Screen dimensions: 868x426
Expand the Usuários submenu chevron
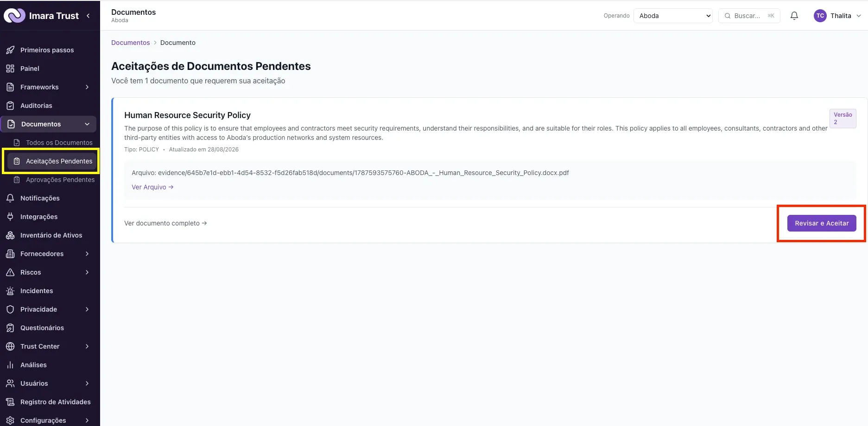coord(87,383)
